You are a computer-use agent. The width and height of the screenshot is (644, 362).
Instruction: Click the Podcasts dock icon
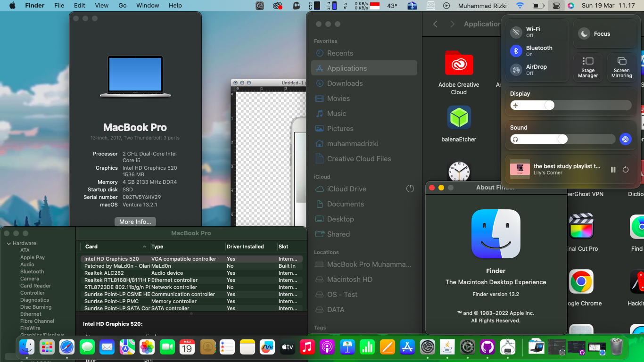[327, 347]
